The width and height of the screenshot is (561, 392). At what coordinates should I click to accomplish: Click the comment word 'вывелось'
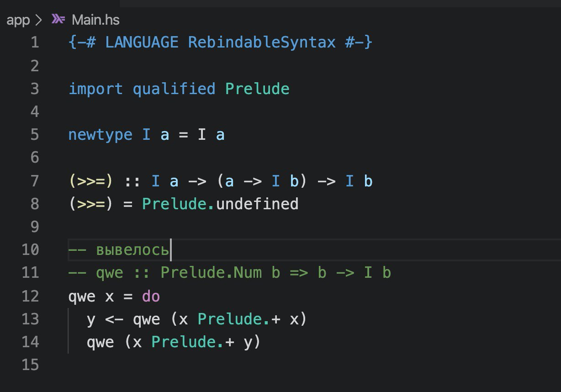click(x=132, y=250)
